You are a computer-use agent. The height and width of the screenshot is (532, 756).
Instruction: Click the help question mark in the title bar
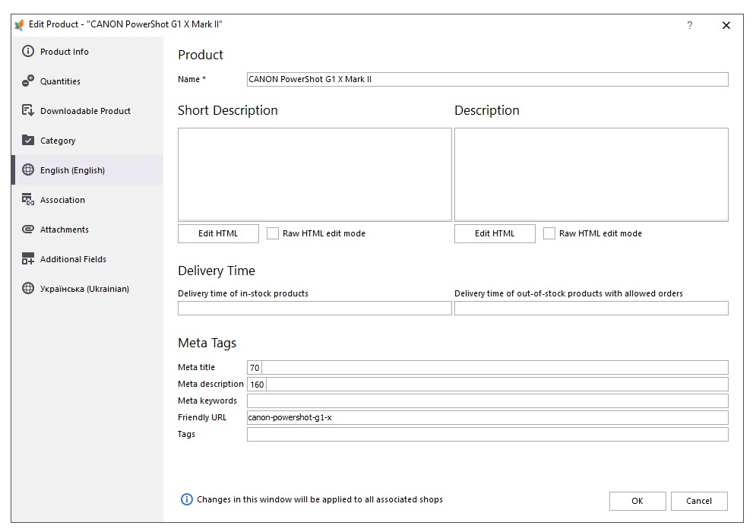pos(690,25)
